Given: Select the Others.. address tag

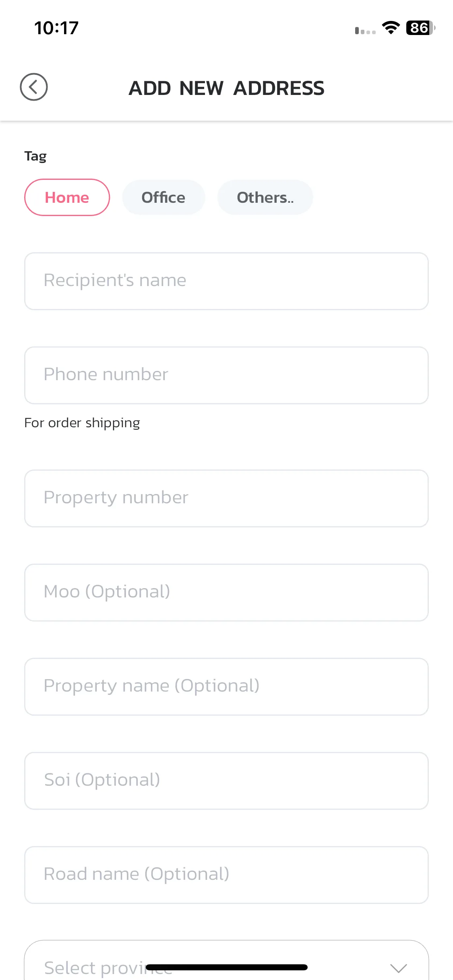Looking at the screenshot, I should (x=265, y=198).
